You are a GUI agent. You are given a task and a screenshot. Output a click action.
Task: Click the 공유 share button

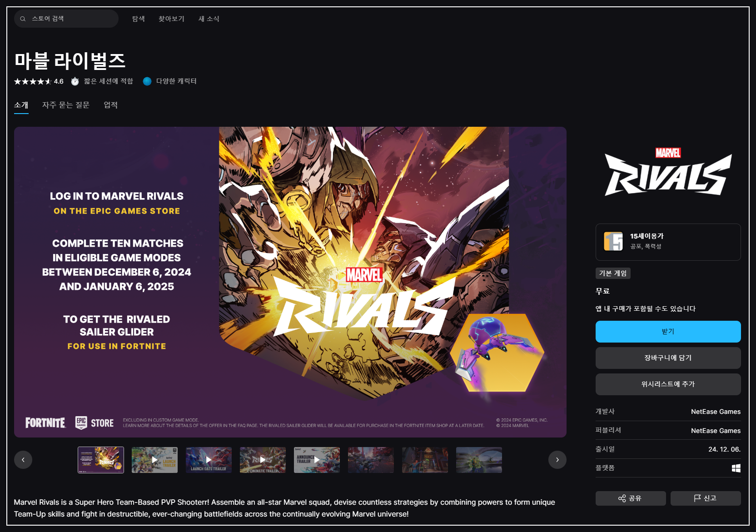[631, 498]
